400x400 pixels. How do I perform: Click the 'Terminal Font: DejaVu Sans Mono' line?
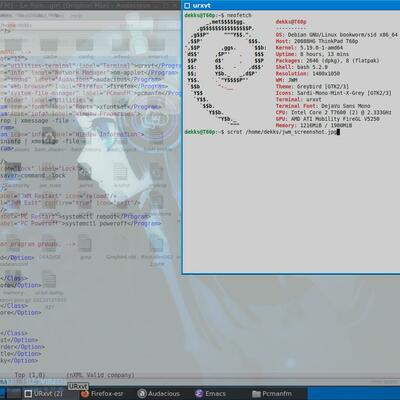tap(323, 106)
